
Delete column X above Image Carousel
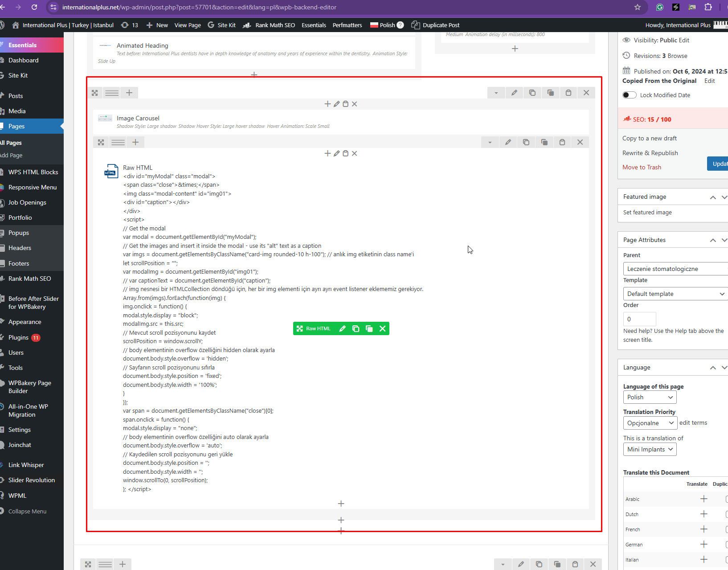pyautogui.click(x=354, y=104)
